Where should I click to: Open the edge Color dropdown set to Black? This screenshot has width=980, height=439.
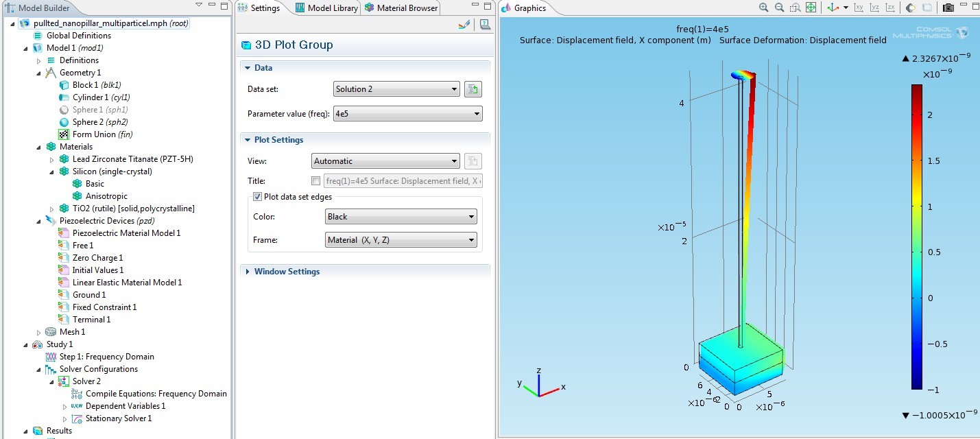pyautogui.click(x=401, y=217)
